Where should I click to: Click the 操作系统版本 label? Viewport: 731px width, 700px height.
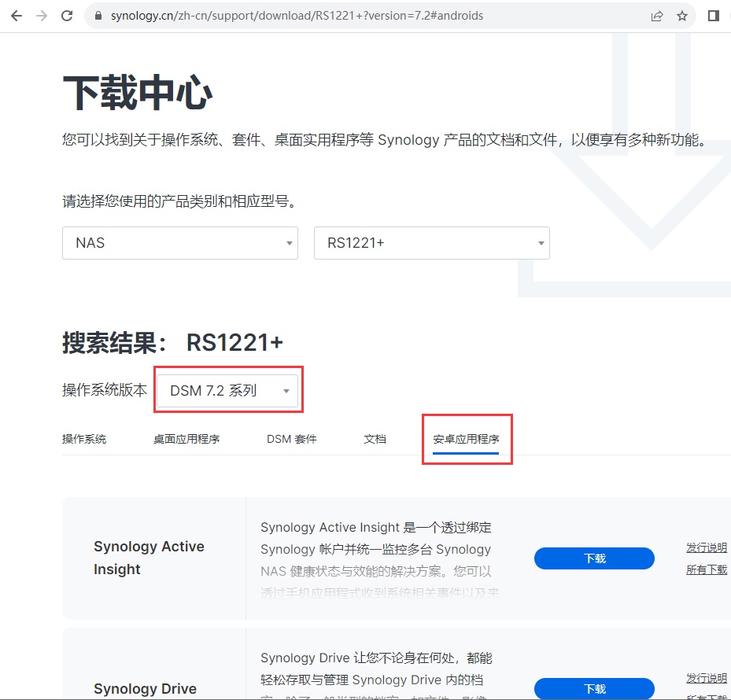(105, 390)
